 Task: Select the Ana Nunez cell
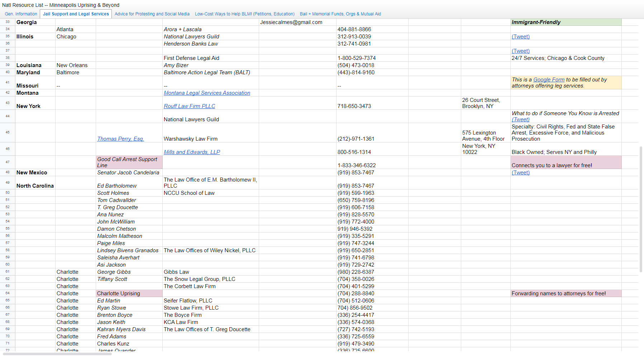(129, 215)
